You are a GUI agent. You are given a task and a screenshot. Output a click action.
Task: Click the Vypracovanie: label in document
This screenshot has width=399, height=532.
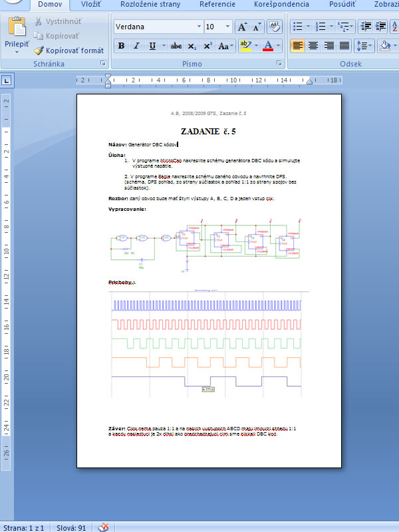coord(127,209)
